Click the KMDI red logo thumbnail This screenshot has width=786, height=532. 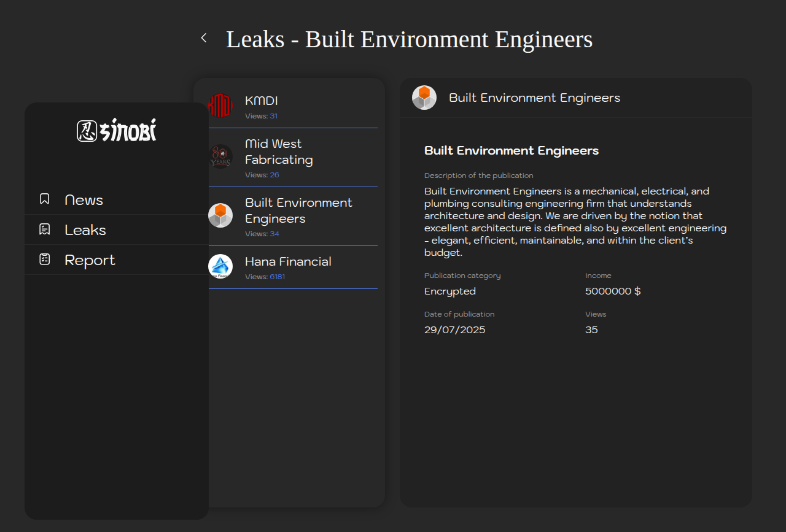(220, 105)
